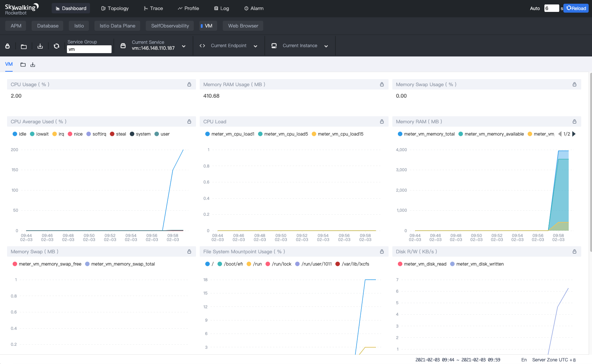Click the lock icon in the dashboard toolbar
This screenshot has width=592, height=364.
7,46
